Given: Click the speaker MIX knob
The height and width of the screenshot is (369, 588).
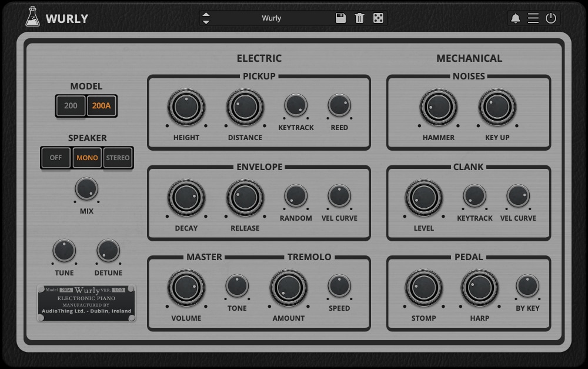Looking at the screenshot, I should (x=86, y=189).
